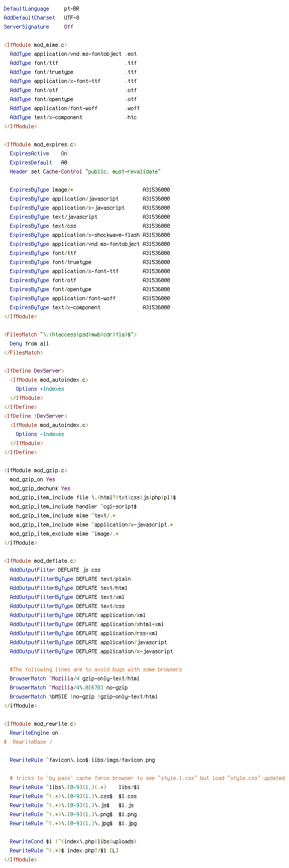Select the Cache-Control "public, must-revalidate" string
Image resolution: width=289 pixels, height=868 pixels.
pos(123,171)
